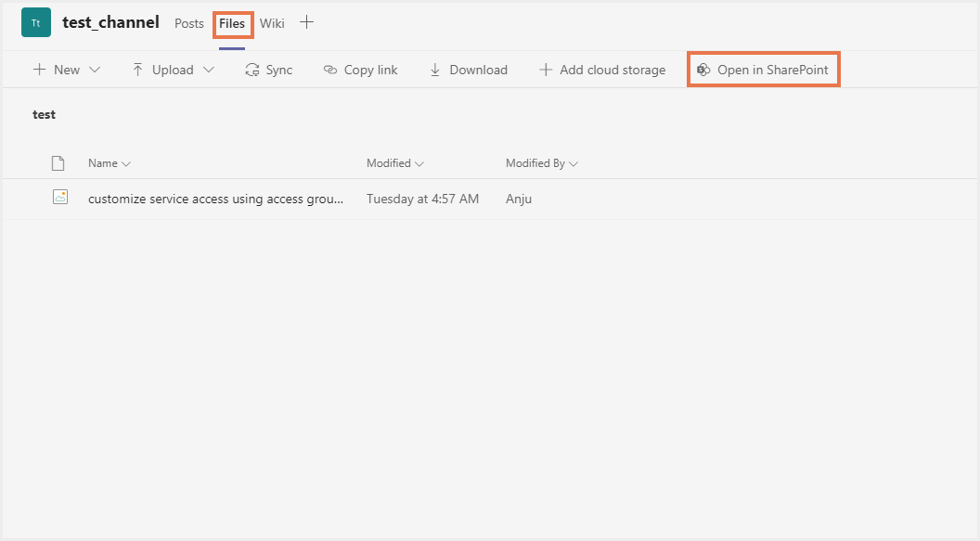The height and width of the screenshot is (541, 980).
Task: Click the Download arrow icon
Action: [435, 70]
